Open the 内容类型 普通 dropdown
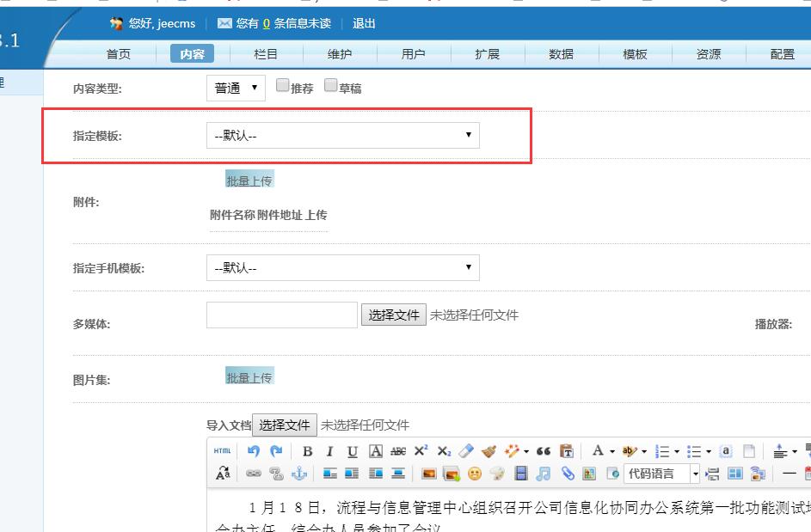Image resolution: width=811 pixels, height=532 pixels. click(x=236, y=88)
